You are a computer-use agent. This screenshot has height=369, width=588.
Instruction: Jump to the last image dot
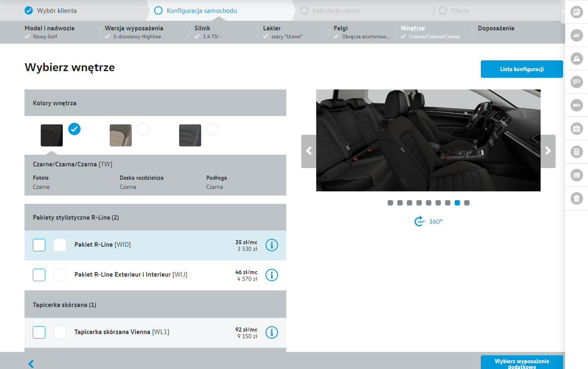pyautogui.click(x=467, y=203)
